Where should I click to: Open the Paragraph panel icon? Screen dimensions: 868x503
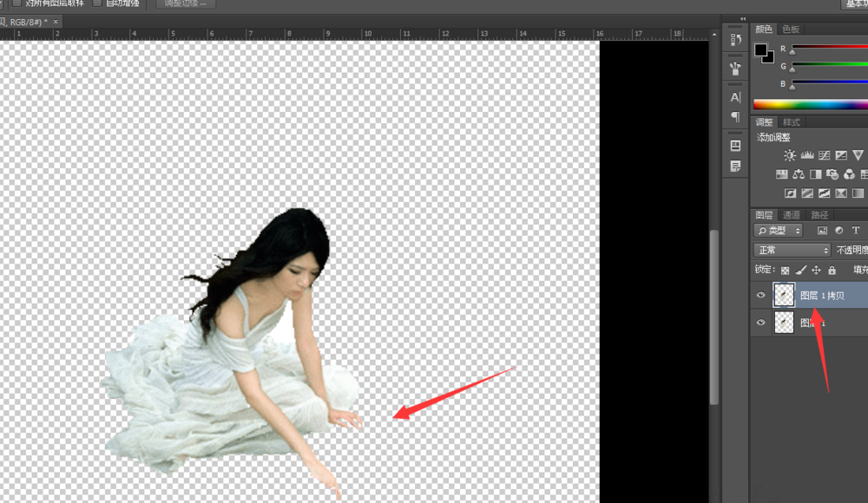tap(735, 116)
